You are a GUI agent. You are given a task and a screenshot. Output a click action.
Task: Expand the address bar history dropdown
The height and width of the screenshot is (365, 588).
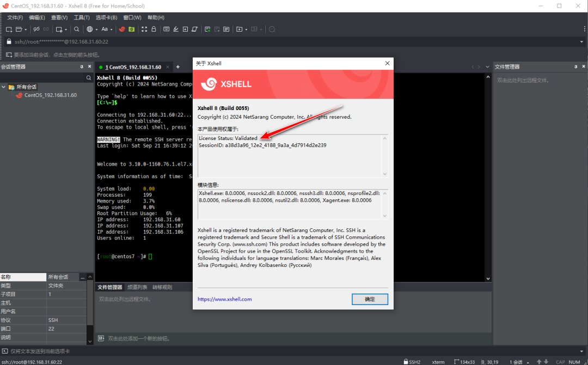tap(581, 41)
